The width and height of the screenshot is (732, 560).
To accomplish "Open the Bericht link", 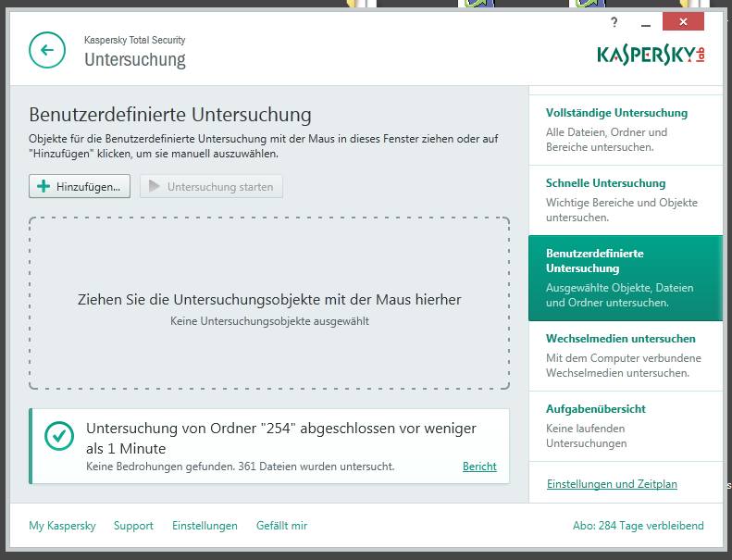I will [x=479, y=467].
